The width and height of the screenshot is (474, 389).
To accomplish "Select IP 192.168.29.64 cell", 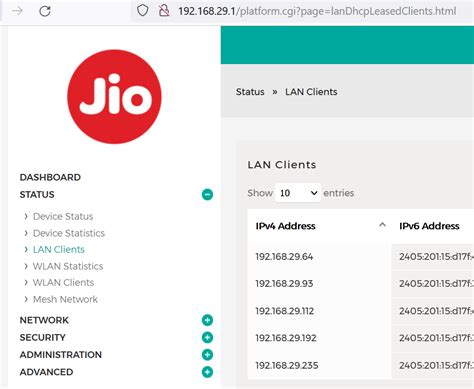I will point(284,257).
